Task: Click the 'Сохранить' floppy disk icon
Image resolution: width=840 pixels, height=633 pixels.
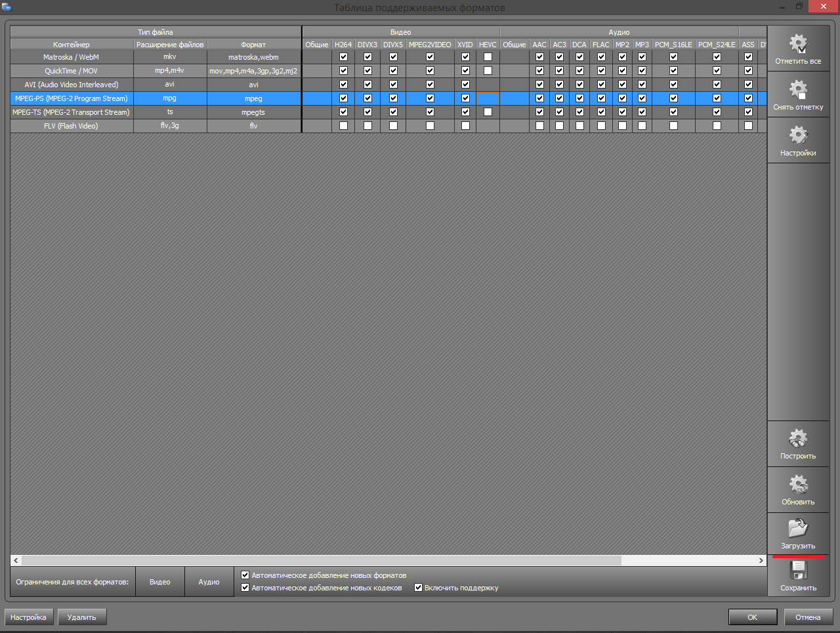Action: click(x=798, y=571)
